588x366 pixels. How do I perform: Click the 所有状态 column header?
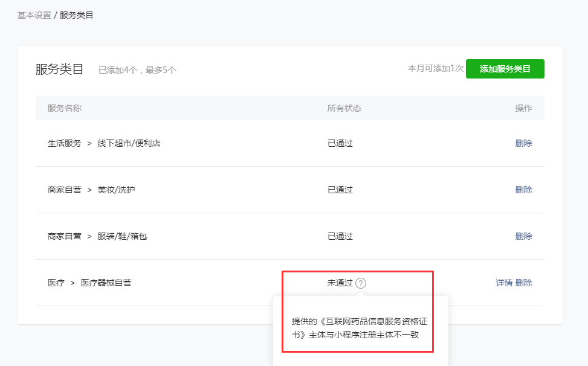click(x=344, y=108)
